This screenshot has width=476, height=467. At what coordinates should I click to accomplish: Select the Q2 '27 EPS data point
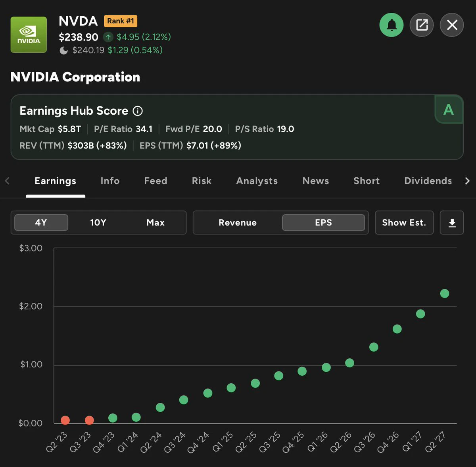click(x=445, y=294)
